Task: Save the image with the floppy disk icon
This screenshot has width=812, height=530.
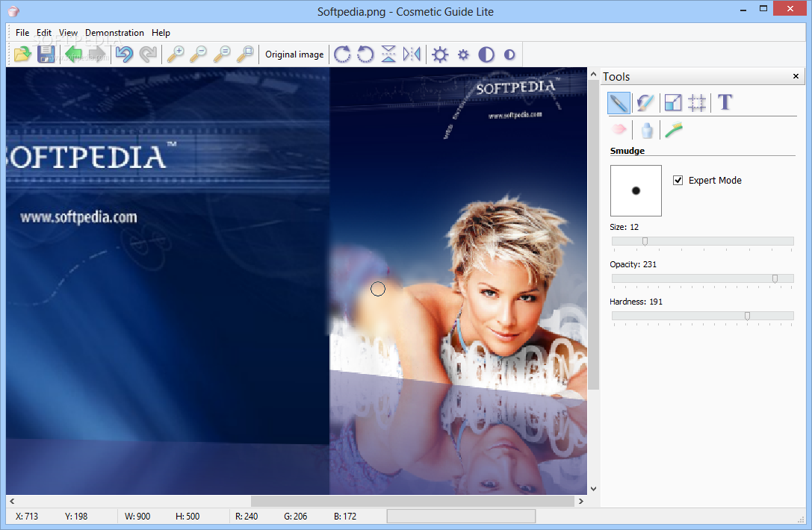Action: tap(46, 54)
